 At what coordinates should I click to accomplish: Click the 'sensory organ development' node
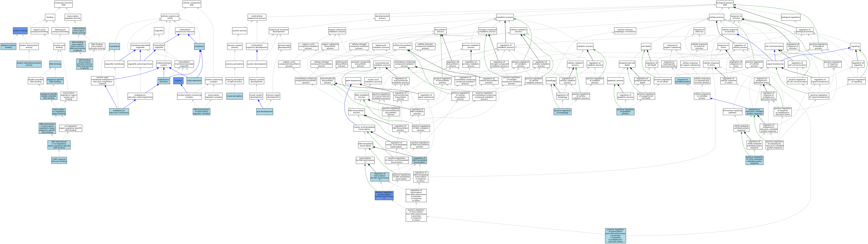coord(273,96)
